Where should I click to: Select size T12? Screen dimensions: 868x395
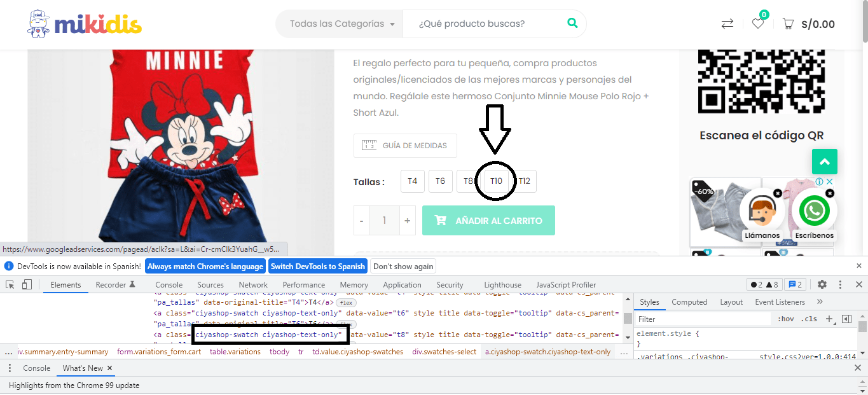point(524,181)
